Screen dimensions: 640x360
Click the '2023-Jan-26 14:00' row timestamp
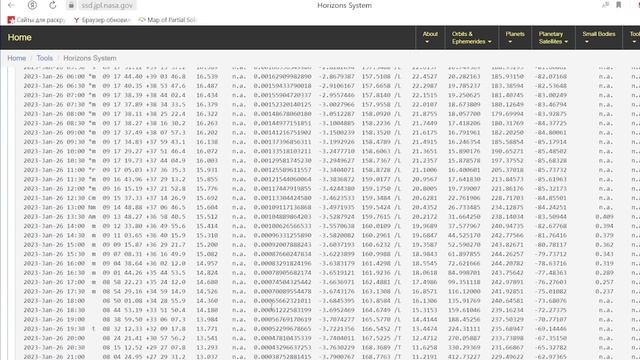point(54,226)
